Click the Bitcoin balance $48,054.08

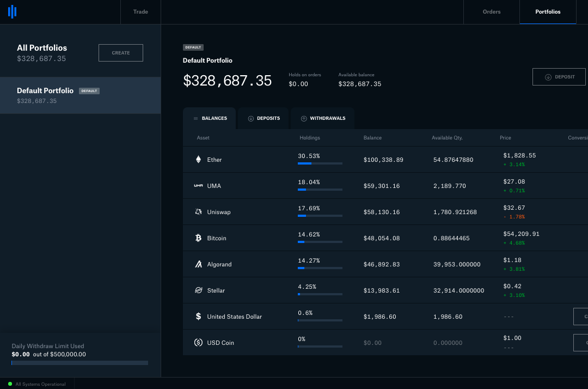pos(381,238)
